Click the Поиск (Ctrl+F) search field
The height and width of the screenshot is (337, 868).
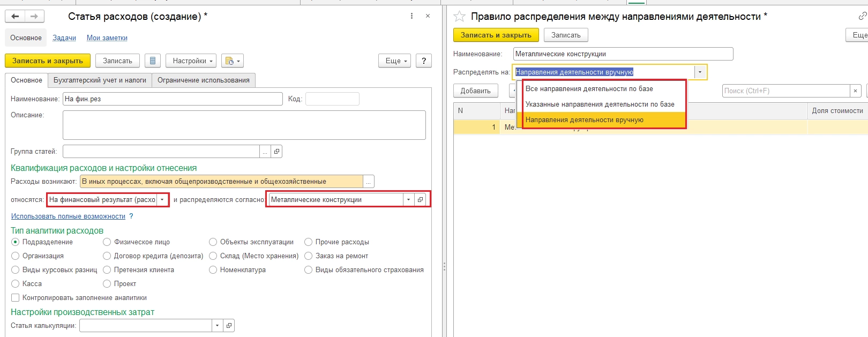coord(786,91)
